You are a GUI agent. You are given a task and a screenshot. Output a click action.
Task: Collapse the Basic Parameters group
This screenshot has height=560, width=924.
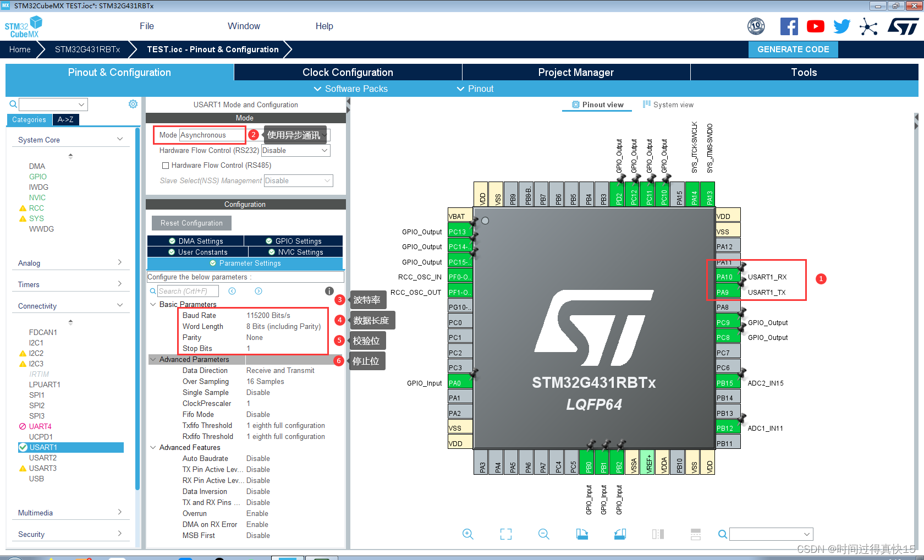(x=153, y=304)
